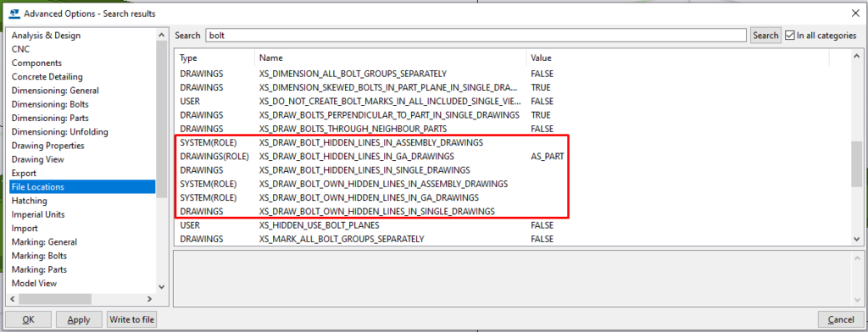Toggle the In all categories checkbox

point(790,36)
